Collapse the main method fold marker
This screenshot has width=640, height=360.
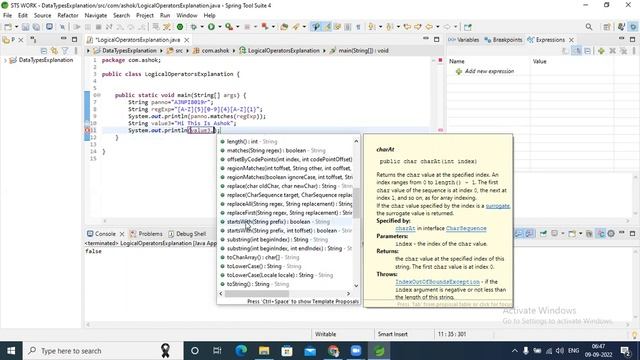98,95
